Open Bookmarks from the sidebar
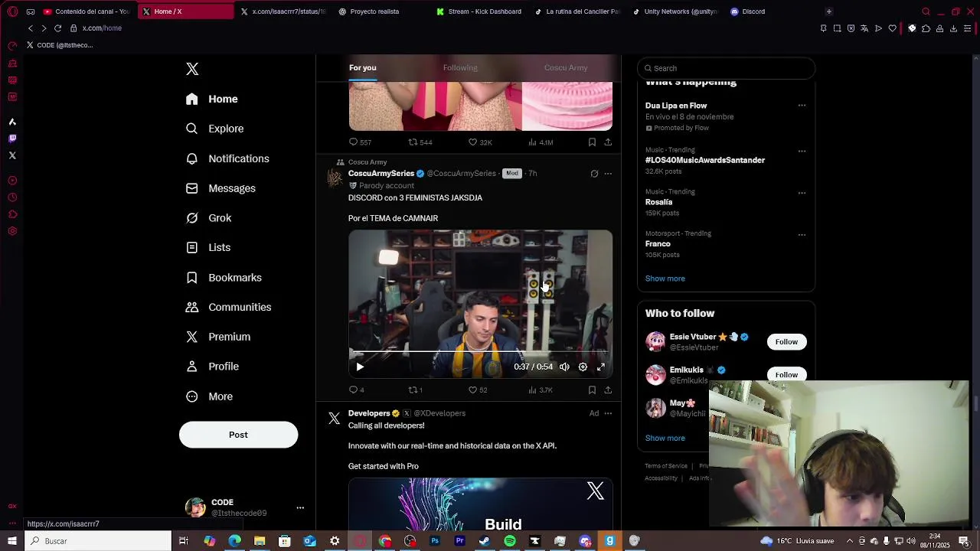 [224, 278]
